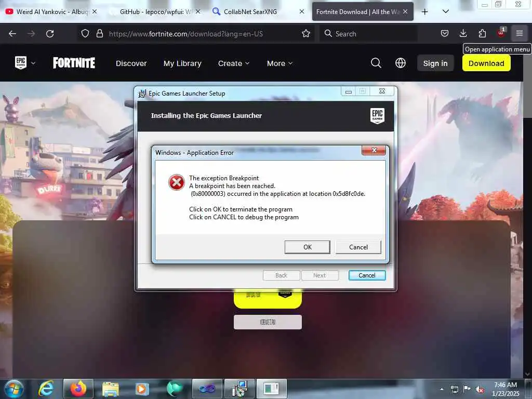Screen dimensions: 532x399
Task: Open the Firefox downloads panel
Action: [x=463, y=33]
